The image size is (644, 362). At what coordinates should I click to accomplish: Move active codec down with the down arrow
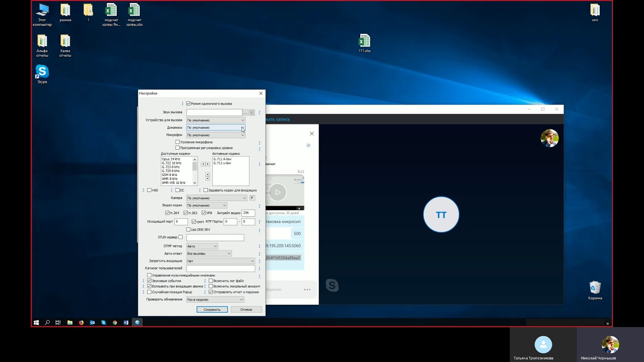pos(208,179)
